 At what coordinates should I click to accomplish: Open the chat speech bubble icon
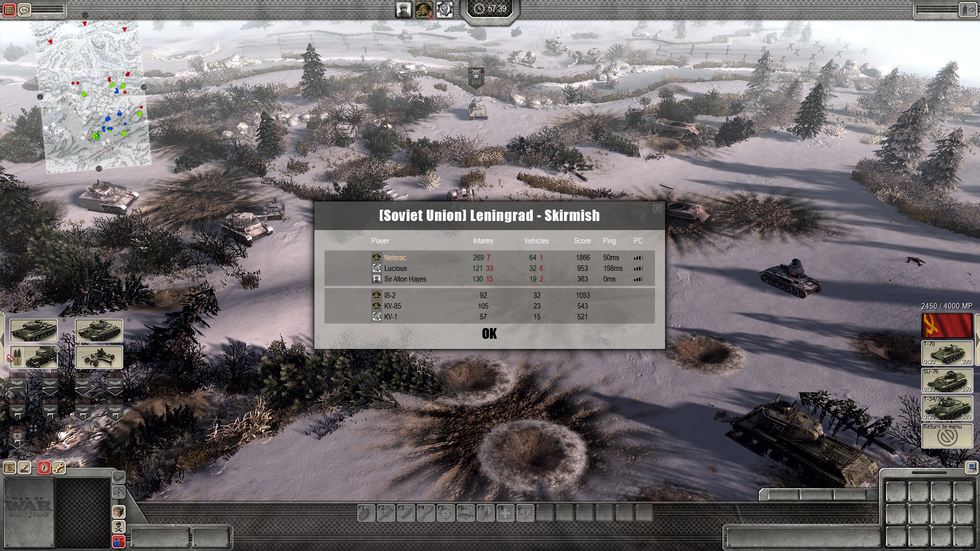[24, 10]
